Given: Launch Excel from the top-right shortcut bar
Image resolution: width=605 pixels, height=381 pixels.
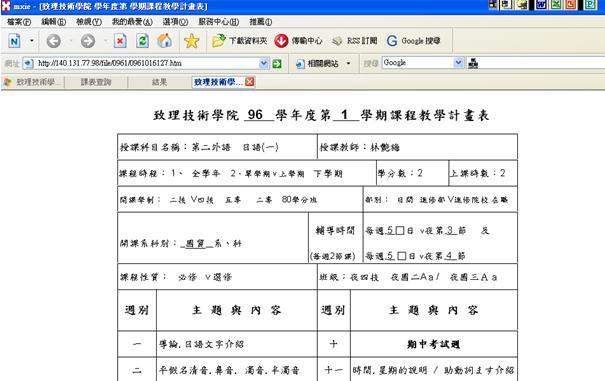Looking at the screenshot, I should click(556, 5).
